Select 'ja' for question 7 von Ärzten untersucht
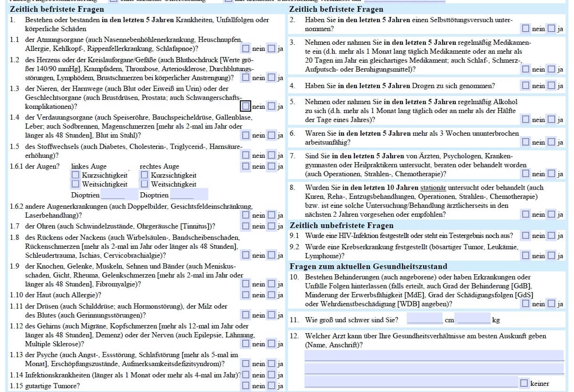This screenshot has height=392, width=574. click(551, 174)
